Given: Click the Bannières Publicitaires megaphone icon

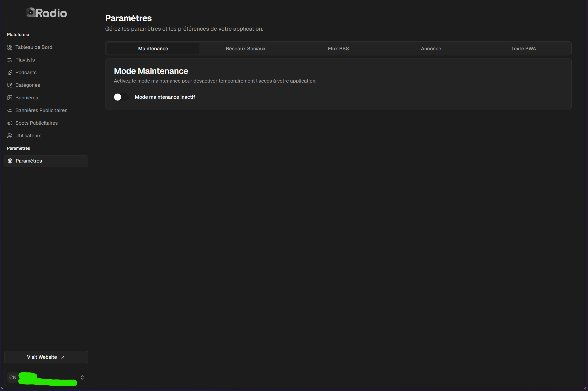Looking at the screenshot, I should click(x=10, y=110).
